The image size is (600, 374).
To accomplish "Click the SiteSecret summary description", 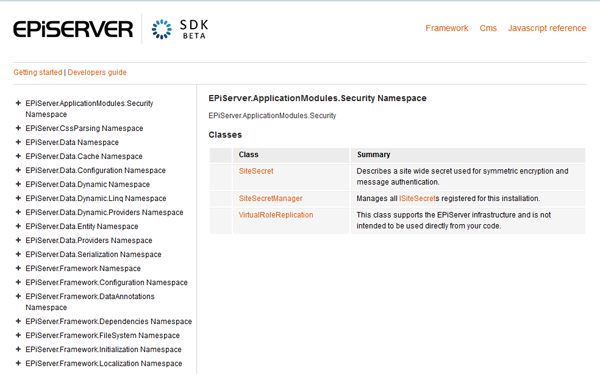I will pos(462,176).
